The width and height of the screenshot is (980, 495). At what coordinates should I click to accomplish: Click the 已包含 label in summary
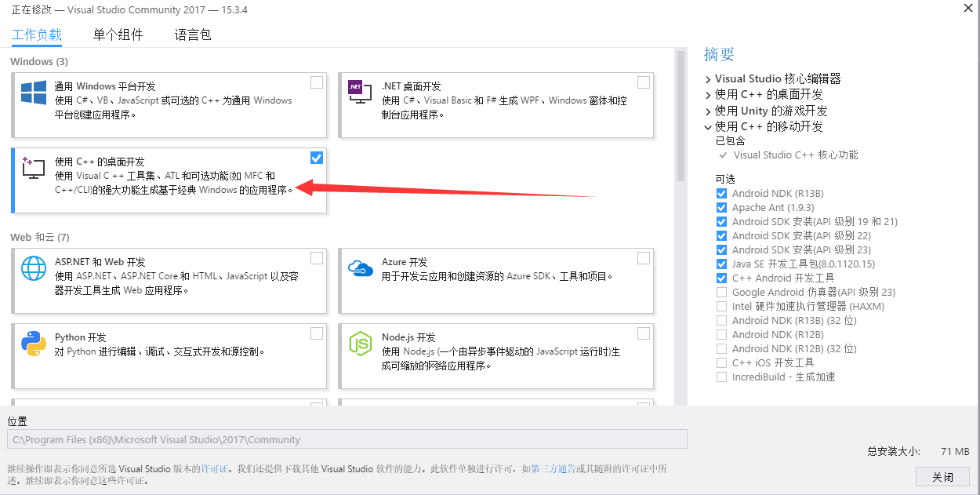point(730,141)
